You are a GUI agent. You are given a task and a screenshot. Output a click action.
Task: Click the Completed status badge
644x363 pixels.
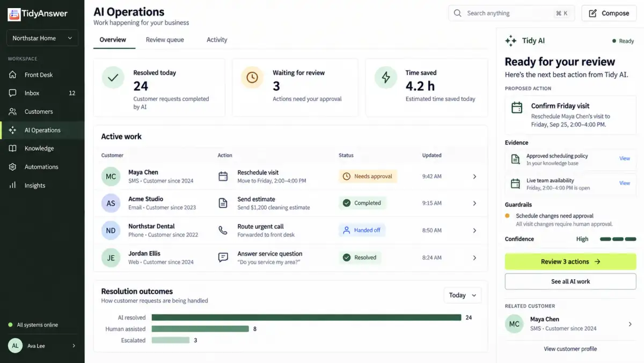(362, 203)
